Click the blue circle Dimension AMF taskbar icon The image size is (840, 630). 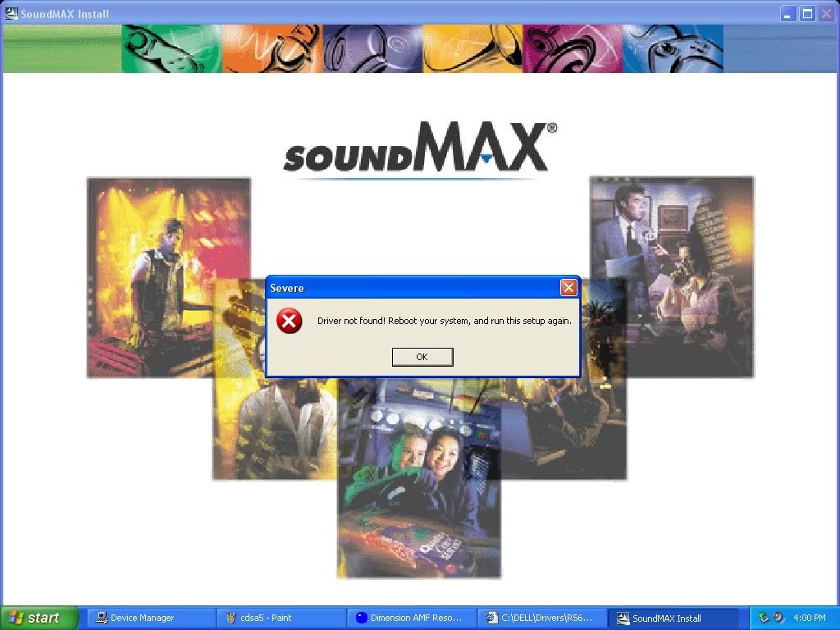pyautogui.click(x=362, y=618)
